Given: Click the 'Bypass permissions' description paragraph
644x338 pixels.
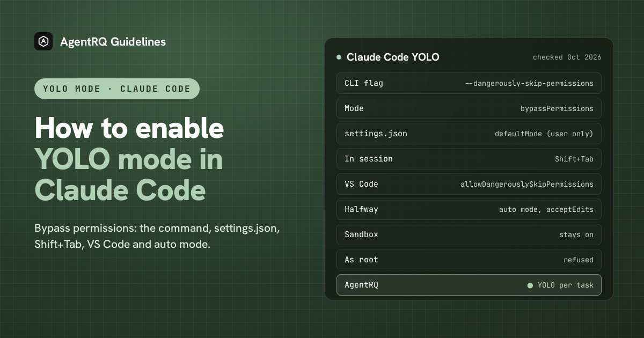Looking at the screenshot, I should click(x=157, y=236).
